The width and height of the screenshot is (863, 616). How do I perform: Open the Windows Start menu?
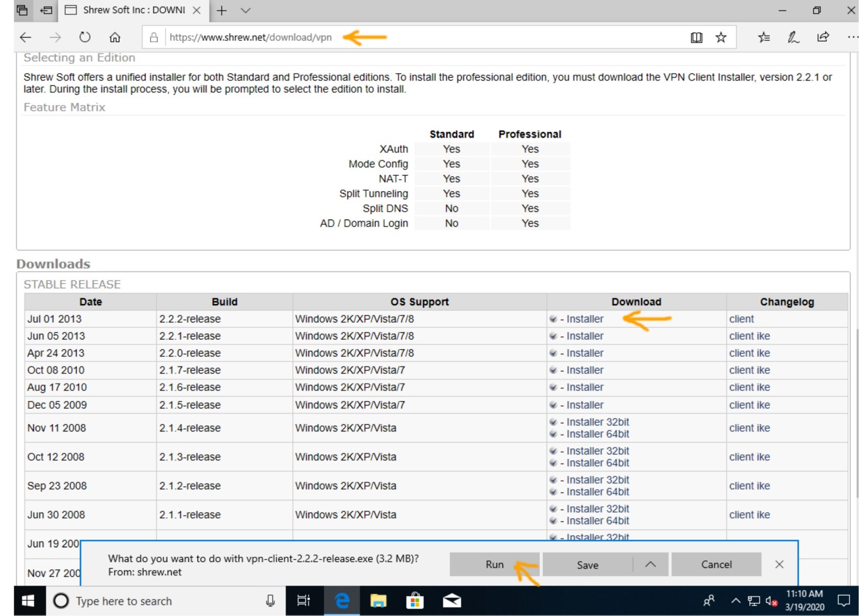[29, 601]
